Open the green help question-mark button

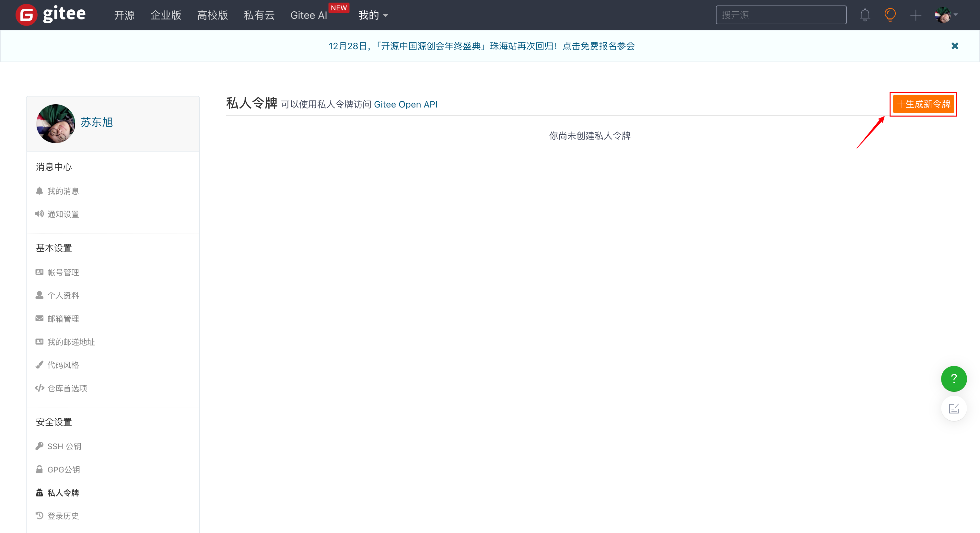953,378
